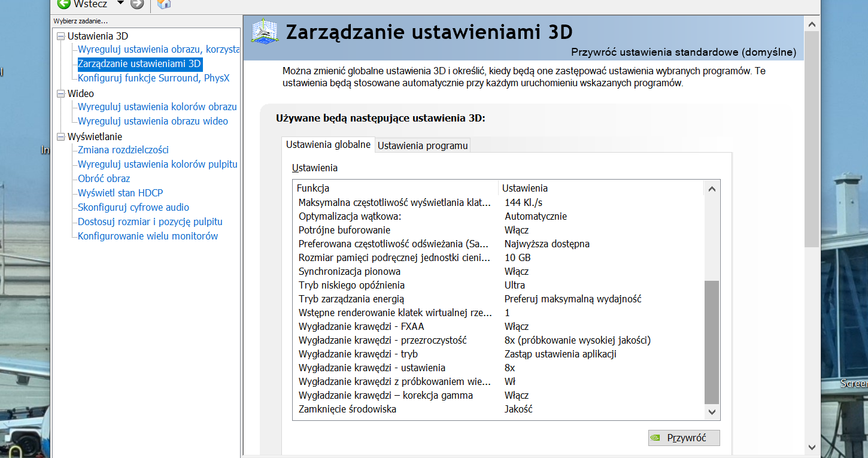Select Wstępne renderowanie klatek wirtualnej row
This screenshot has height=458, width=868.
tap(499, 313)
